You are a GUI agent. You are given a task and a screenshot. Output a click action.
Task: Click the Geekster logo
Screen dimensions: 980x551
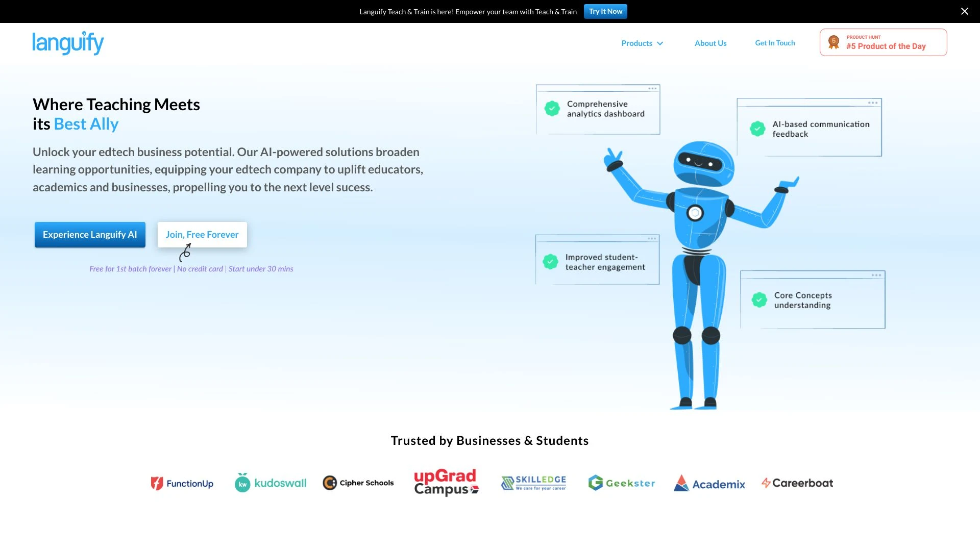622,483
